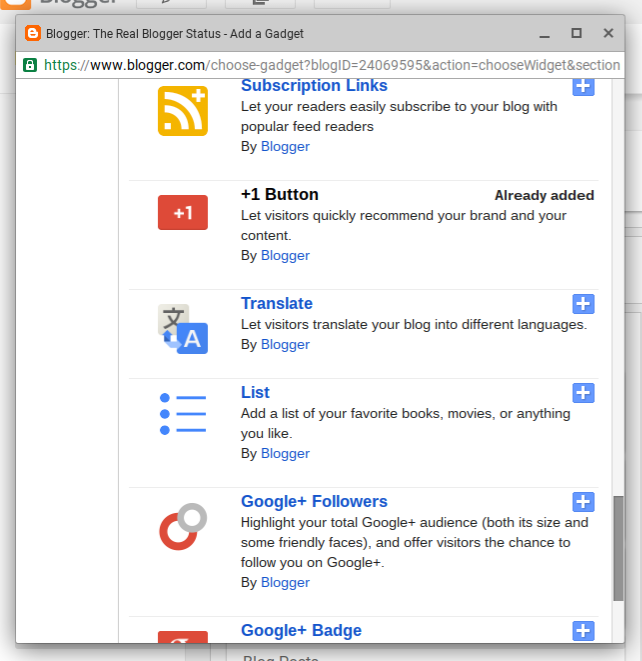Click the Translate gadget language icon
The width and height of the screenshot is (642, 661).
[x=183, y=329]
